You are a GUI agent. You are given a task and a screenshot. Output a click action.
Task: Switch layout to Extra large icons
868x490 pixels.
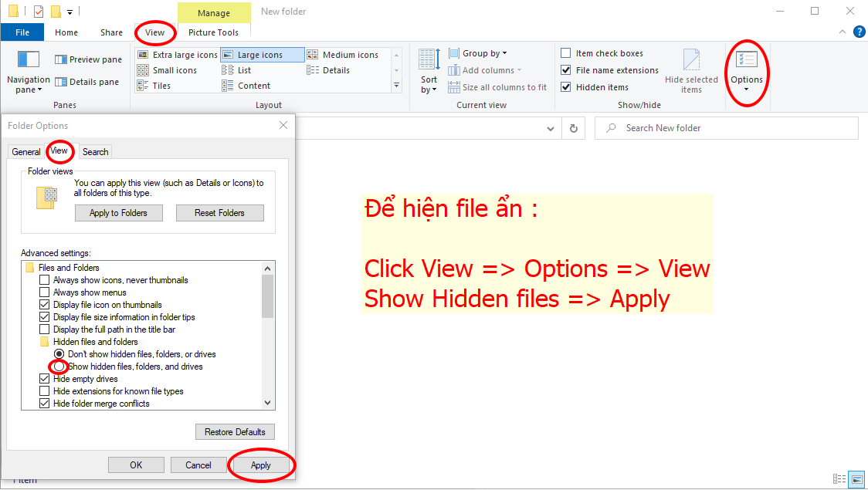(177, 55)
